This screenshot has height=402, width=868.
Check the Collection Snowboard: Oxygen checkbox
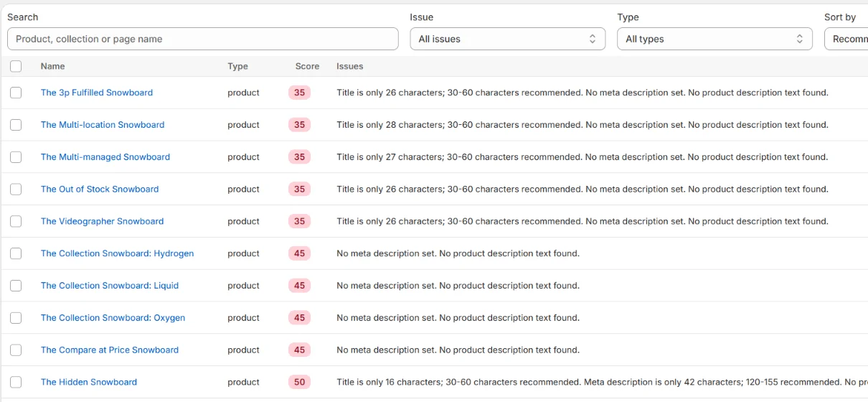tap(16, 318)
